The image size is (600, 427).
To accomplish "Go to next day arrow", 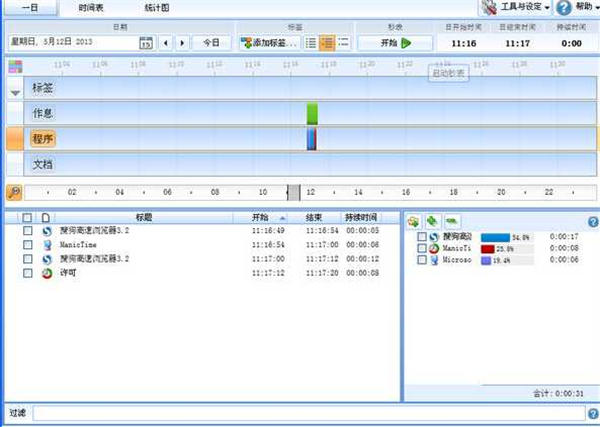I will [x=183, y=43].
